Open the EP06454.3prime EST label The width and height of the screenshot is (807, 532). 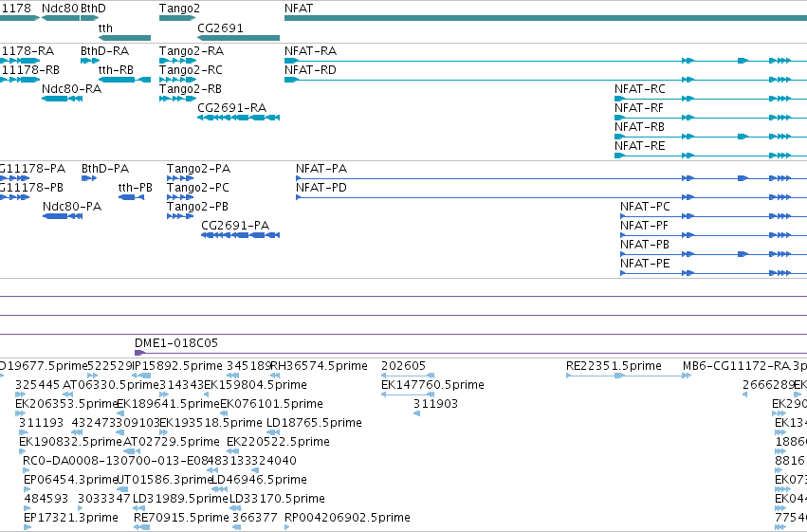[71, 480]
